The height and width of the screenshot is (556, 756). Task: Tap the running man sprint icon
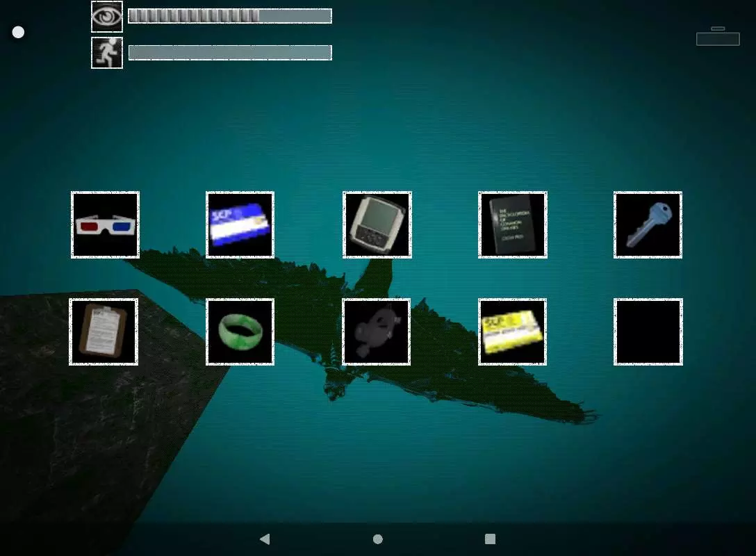click(107, 53)
